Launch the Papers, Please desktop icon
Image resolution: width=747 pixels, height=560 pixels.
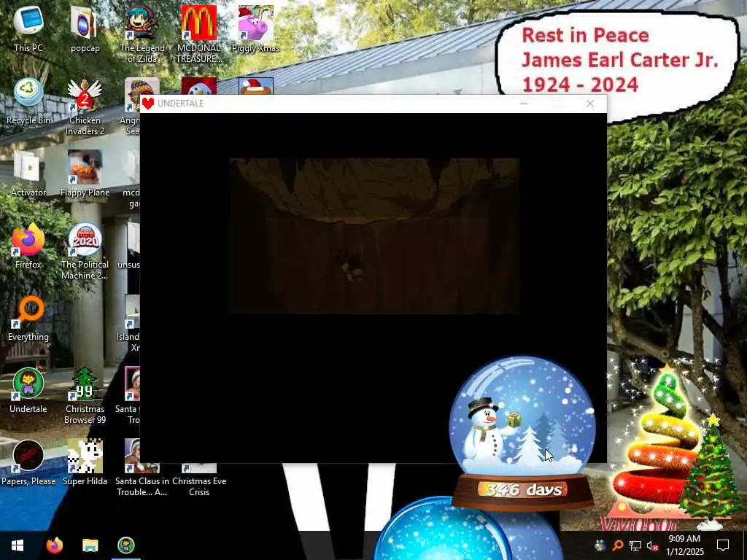coord(28,462)
